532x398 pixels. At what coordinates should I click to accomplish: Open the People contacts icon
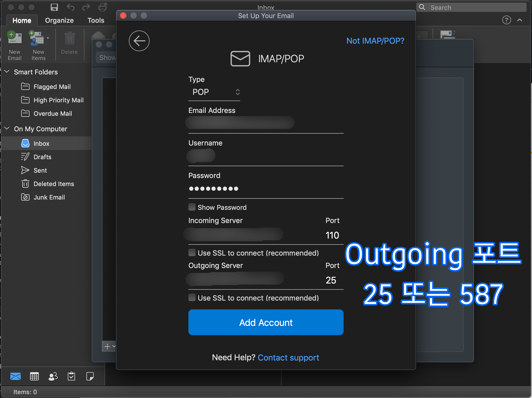click(53, 376)
